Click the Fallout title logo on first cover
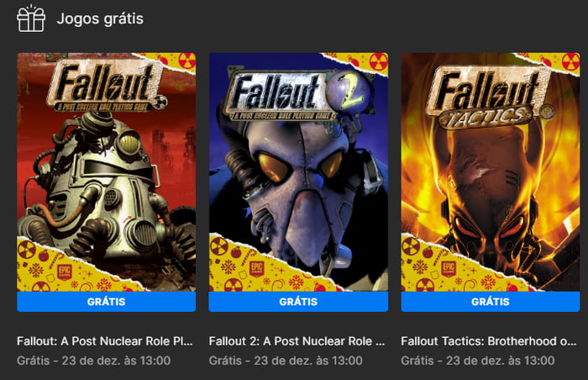Screen dimensions: 588x380 (x=106, y=84)
